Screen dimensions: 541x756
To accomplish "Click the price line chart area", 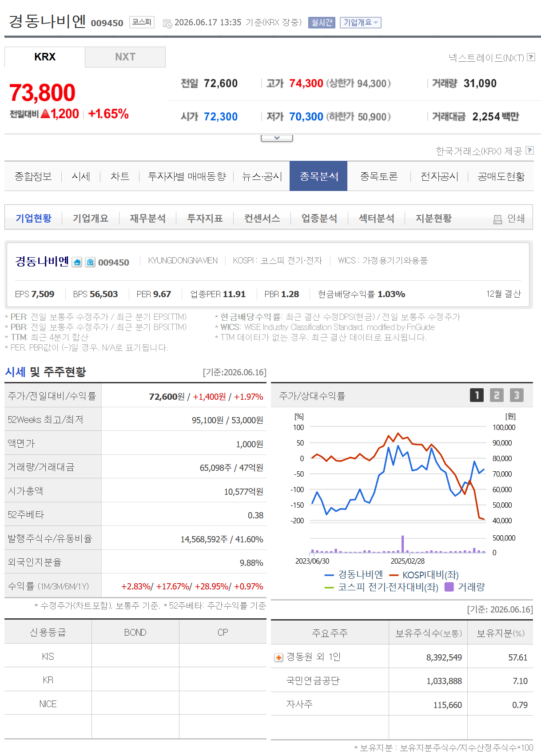I will click(x=398, y=474).
